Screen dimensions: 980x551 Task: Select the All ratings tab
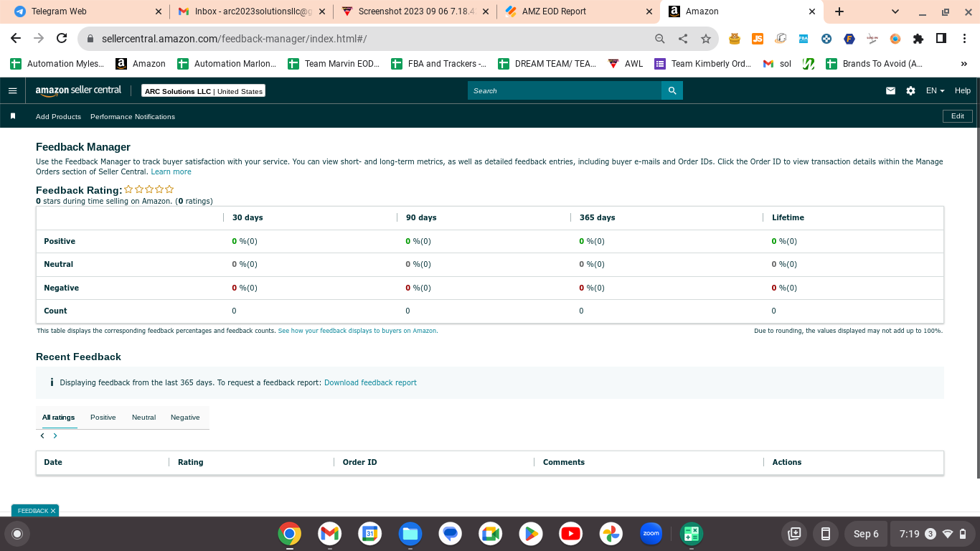click(x=58, y=418)
